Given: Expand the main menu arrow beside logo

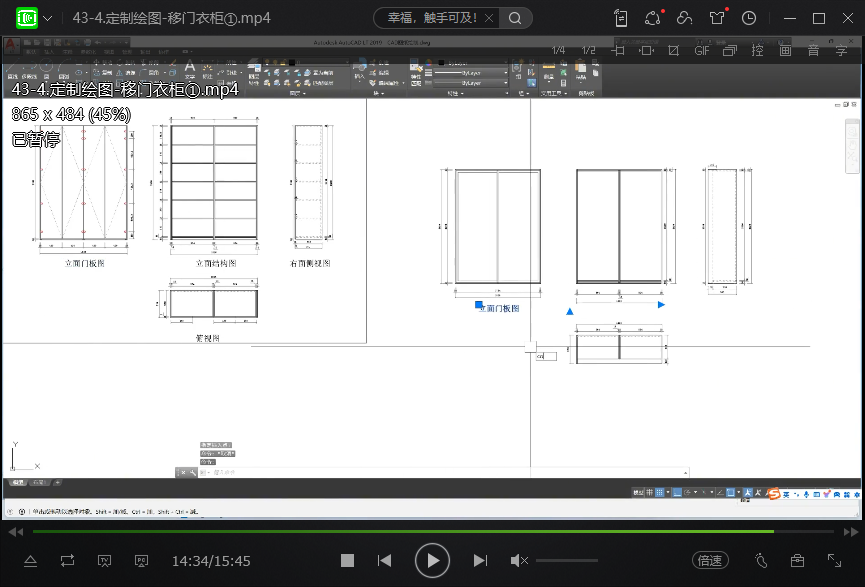Looking at the screenshot, I should tap(48, 18).
